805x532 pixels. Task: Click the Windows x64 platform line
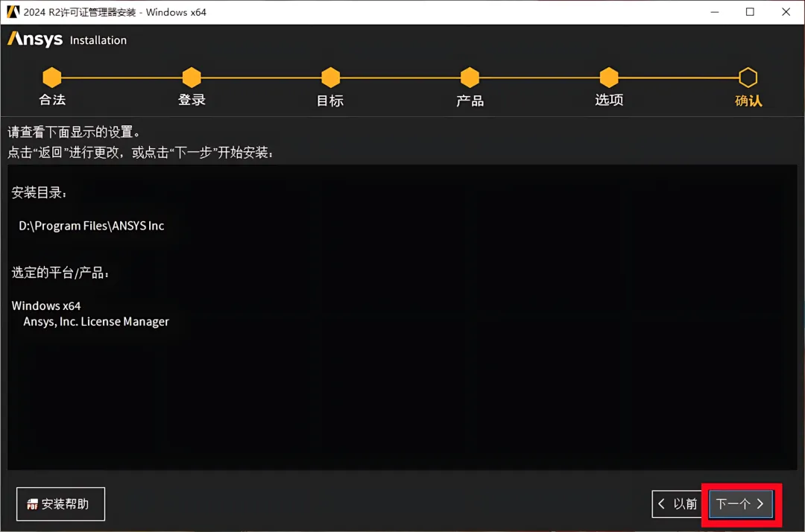[46, 305]
